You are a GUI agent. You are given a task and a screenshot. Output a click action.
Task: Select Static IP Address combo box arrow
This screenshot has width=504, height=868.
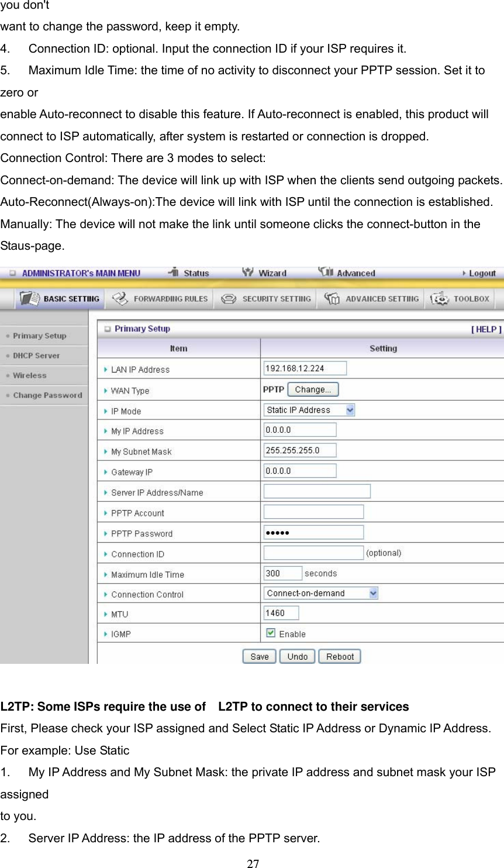point(350,409)
